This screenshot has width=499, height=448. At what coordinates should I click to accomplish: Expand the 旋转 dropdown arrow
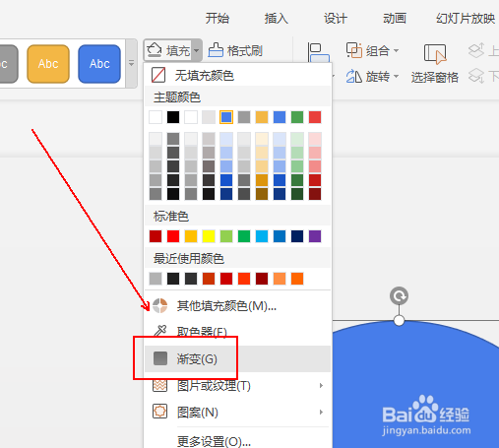click(x=396, y=77)
